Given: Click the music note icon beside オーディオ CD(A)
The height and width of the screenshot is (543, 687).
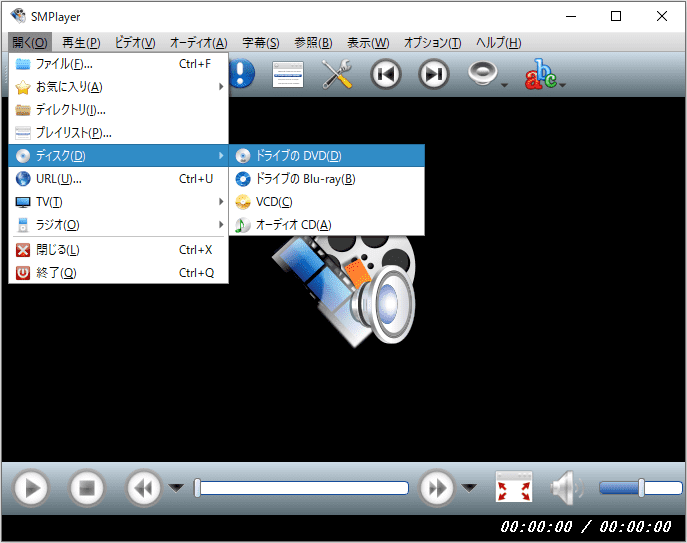Looking at the screenshot, I should point(242,225).
